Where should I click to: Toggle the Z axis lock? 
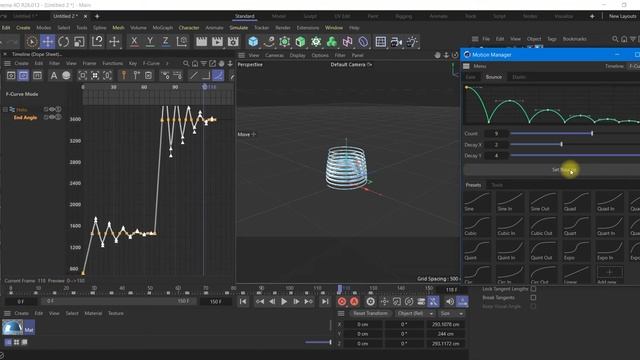click(x=165, y=42)
